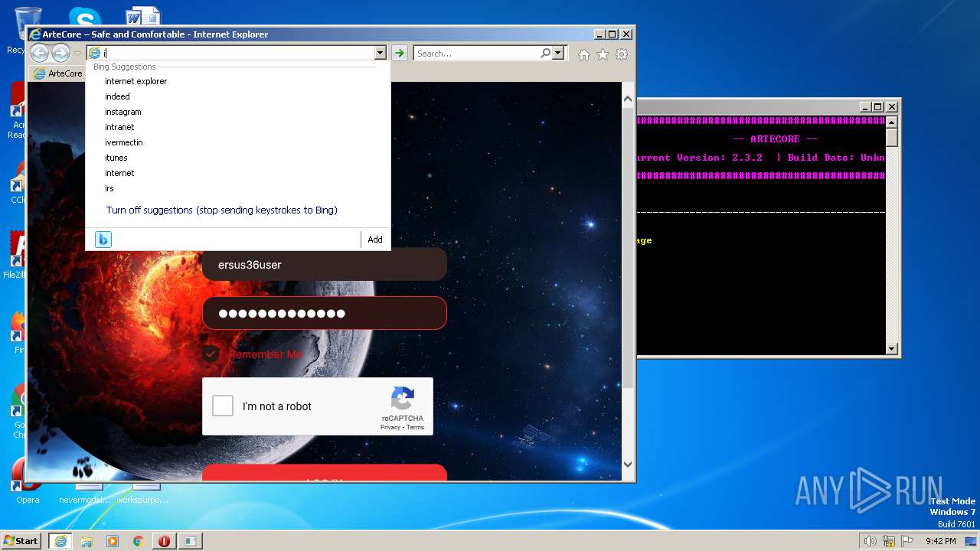
Task: Click the address bar text field
Action: point(237,53)
